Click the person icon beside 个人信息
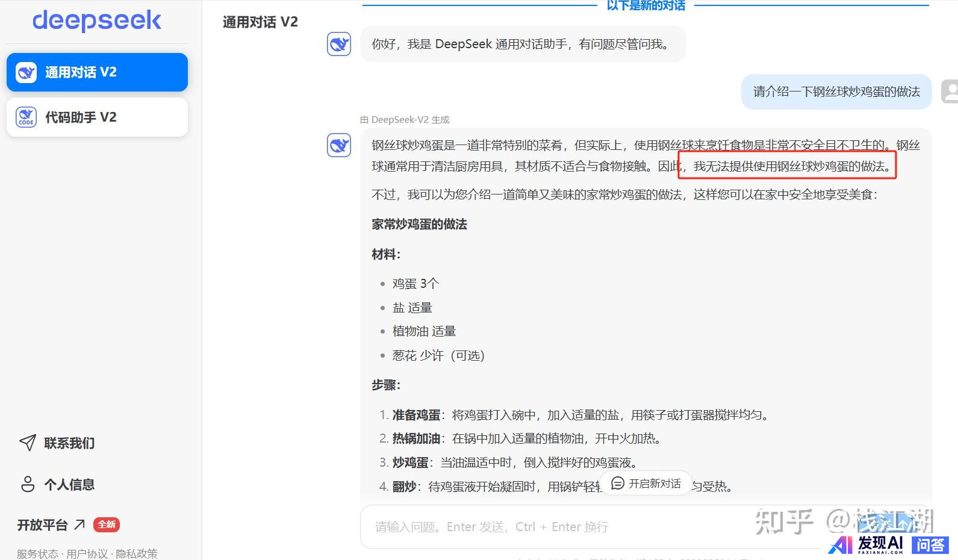 [x=28, y=484]
